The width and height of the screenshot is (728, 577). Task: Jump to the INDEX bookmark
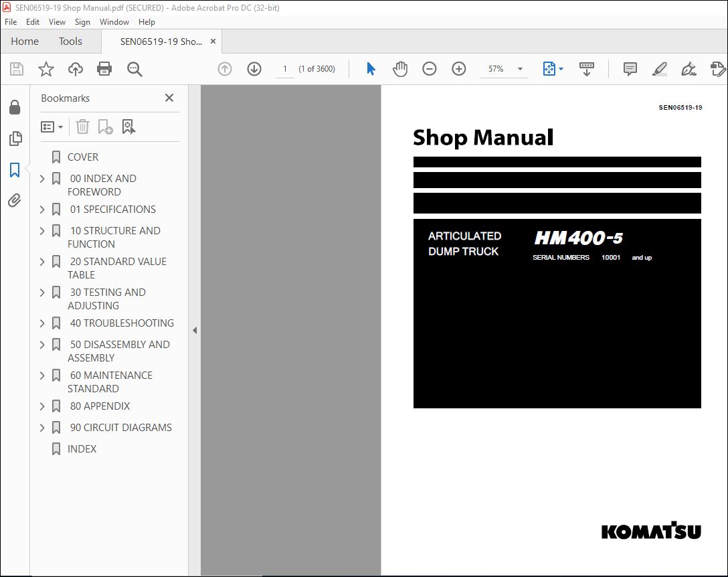point(82,448)
